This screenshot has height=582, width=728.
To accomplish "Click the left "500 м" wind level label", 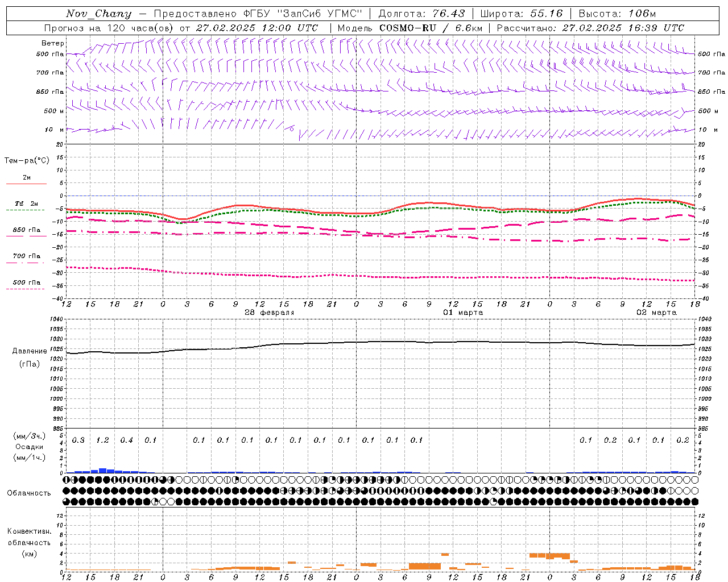I will [54, 111].
